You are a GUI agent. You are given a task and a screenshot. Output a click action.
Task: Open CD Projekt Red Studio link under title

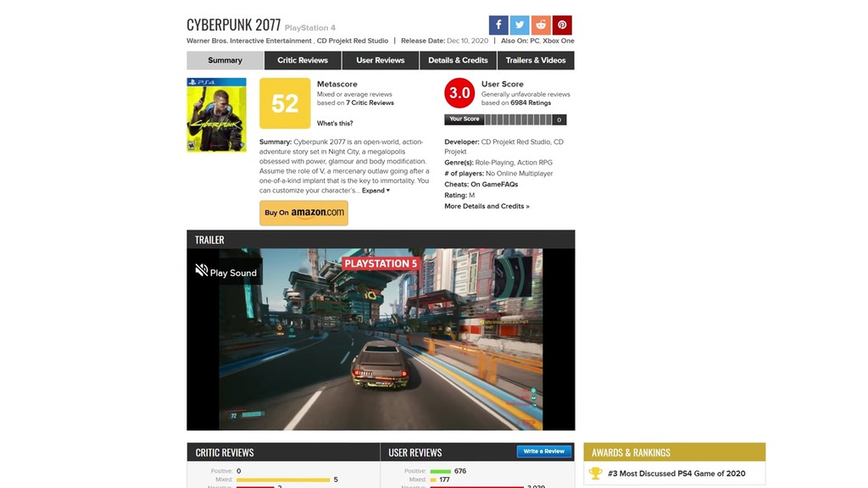point(353,41)
